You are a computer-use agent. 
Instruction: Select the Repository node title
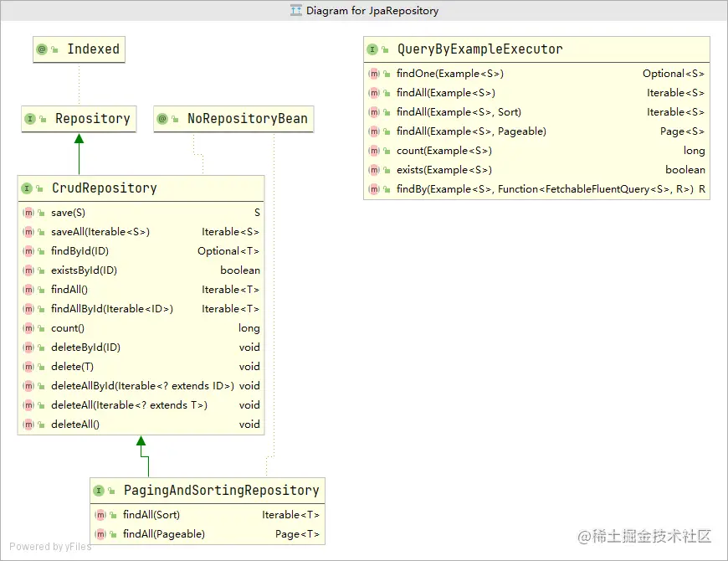[x=92, y=119]
